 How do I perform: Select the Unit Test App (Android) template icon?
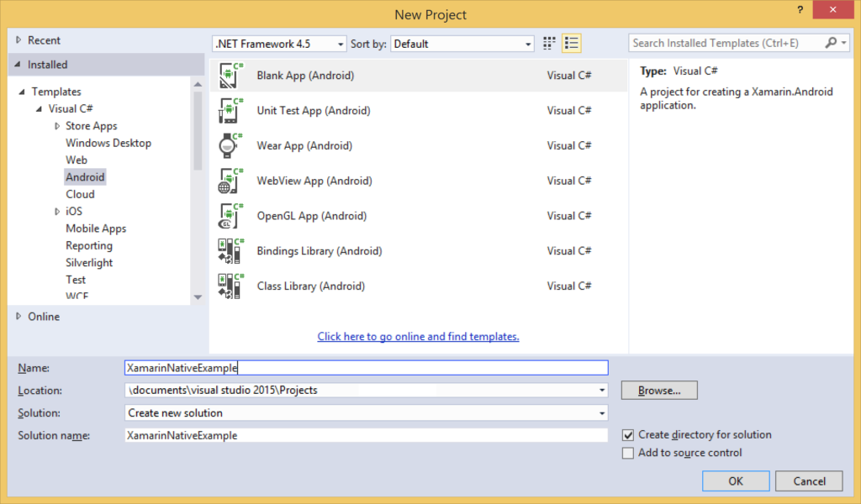pos(230,110)
